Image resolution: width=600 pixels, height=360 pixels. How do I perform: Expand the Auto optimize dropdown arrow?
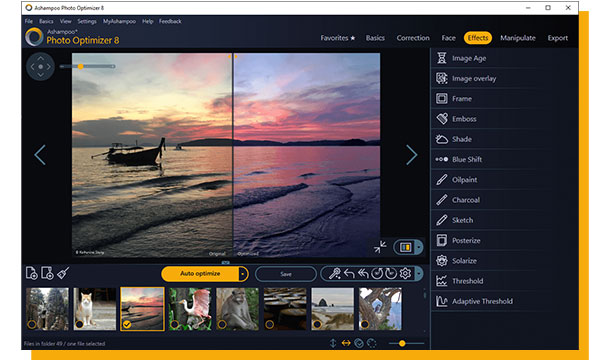(243, 274)
